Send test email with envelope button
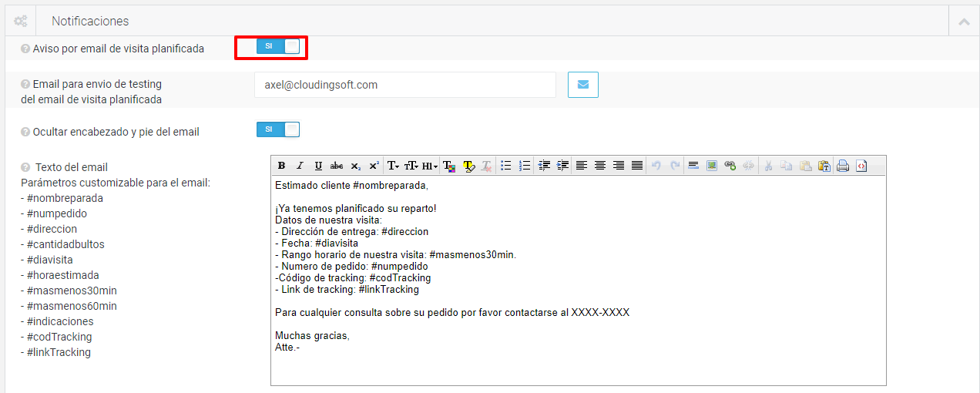This screenshot has width=980, height=393. pyautogui.click(x=583, y=85)
